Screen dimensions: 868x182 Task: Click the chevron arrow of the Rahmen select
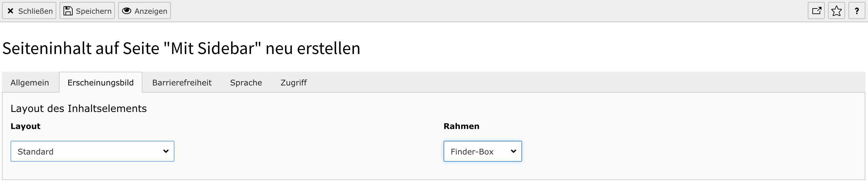(x=513, y=151)
